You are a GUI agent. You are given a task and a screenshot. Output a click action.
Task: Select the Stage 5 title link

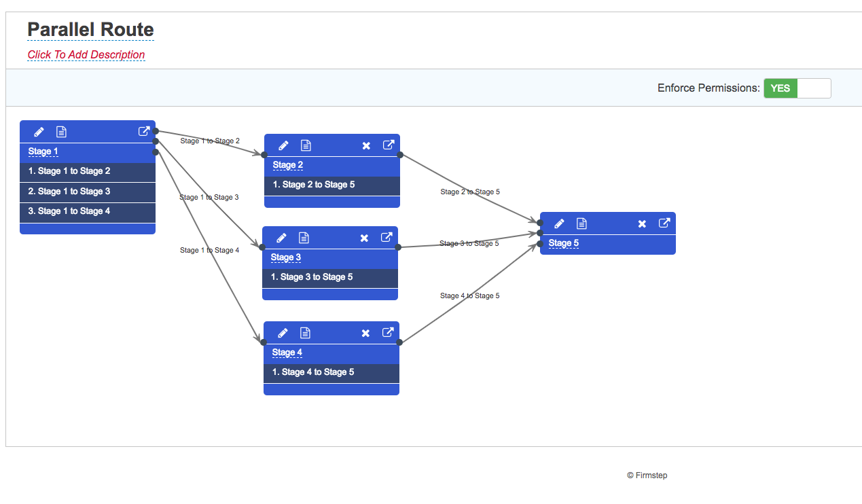click(563, 242)
